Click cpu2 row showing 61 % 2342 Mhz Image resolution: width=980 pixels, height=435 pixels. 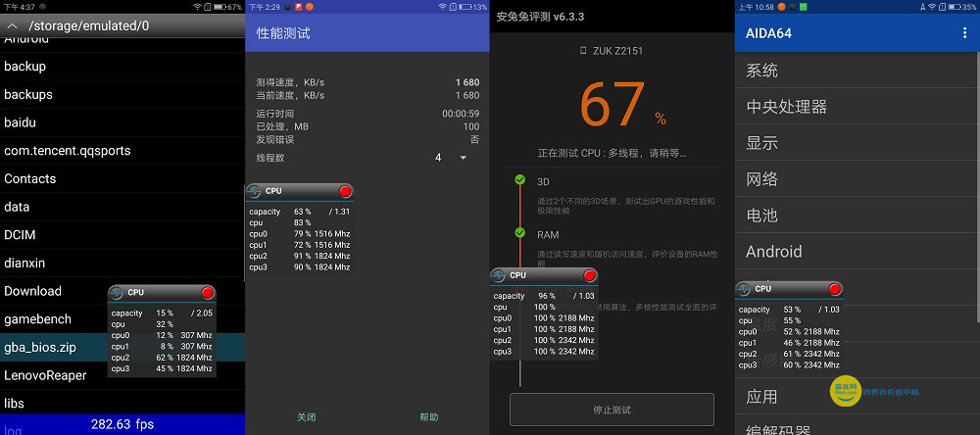point(789,354)
